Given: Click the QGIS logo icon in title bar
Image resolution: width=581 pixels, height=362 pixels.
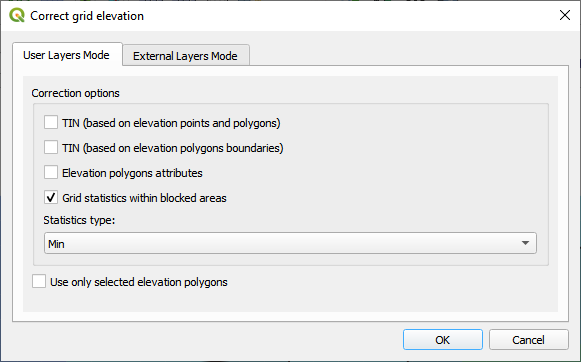Looking at the screenshot, I should [17, 16].
